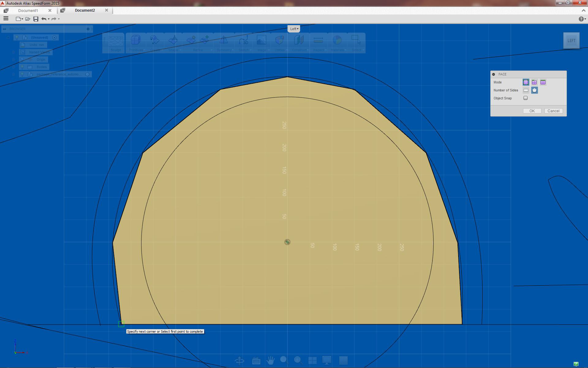
Task: Enable the Object Snap checkbox
Action: click(526, 98)
